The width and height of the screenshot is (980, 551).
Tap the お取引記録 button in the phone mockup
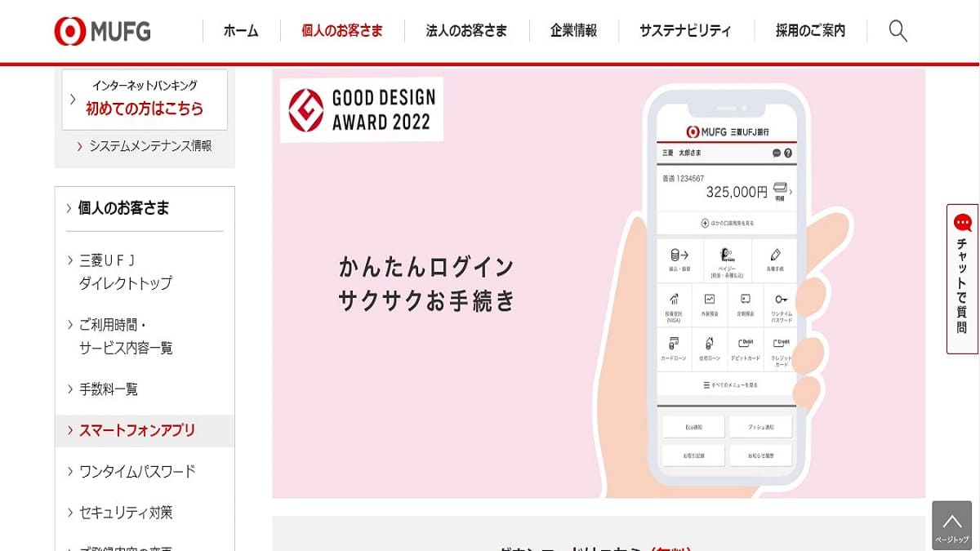[x=693, y=455]
